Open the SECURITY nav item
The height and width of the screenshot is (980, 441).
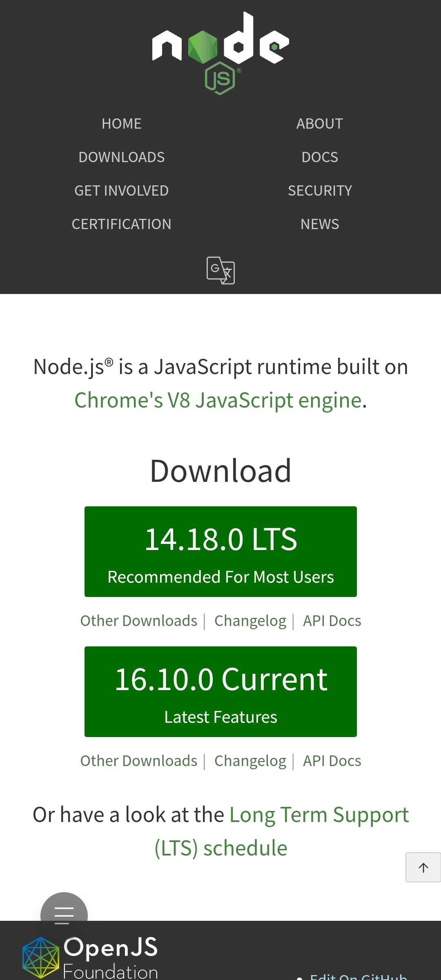[320, 191]
